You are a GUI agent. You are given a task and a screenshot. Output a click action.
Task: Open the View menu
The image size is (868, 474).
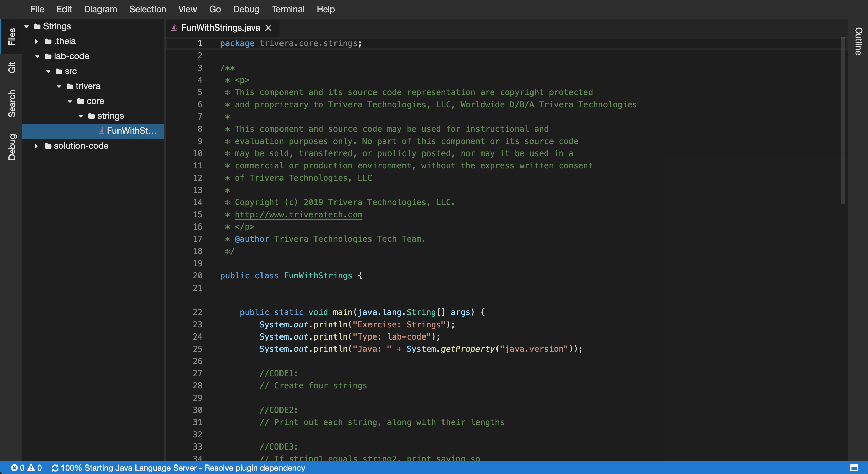187,9
